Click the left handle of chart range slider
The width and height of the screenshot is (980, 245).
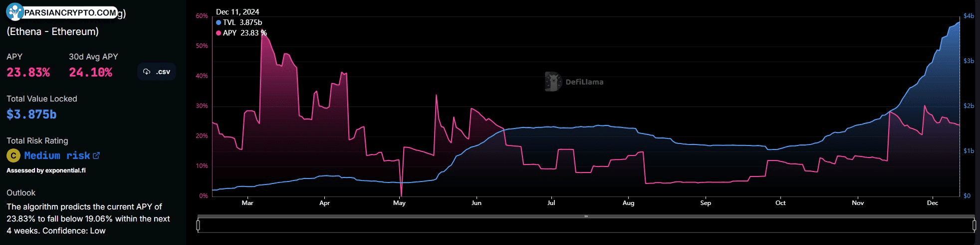coord(198,225)
